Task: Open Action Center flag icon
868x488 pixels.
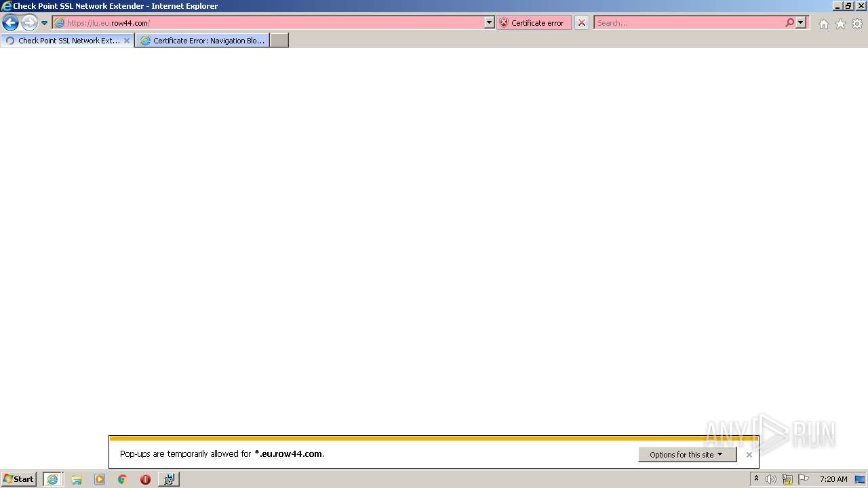Action: [x=804, y=479]
